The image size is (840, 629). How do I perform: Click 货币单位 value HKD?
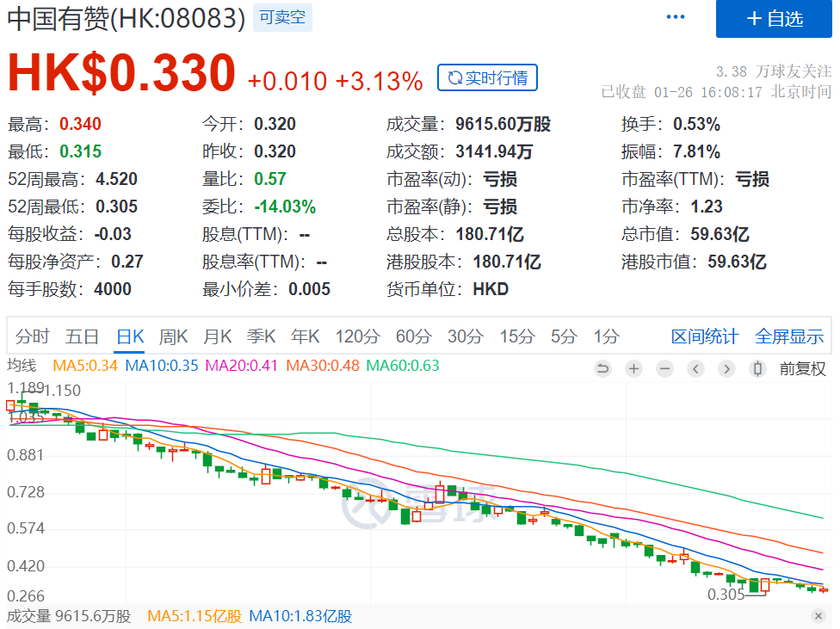point(491,289)
